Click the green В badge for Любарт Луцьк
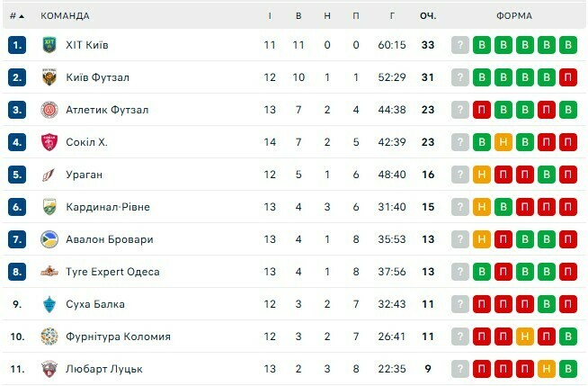Viewport: 588px width, 386px height. [567, 369]
